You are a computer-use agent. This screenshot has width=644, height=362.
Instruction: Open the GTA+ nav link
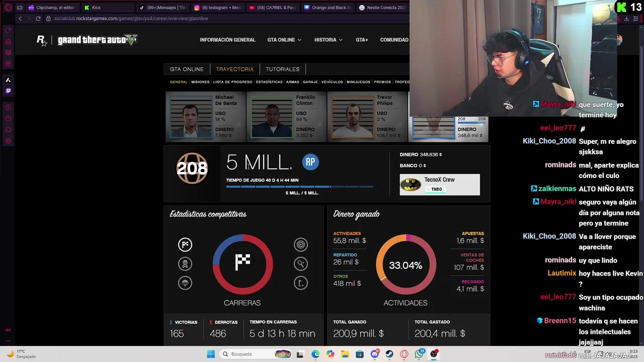tap(362, 40)
